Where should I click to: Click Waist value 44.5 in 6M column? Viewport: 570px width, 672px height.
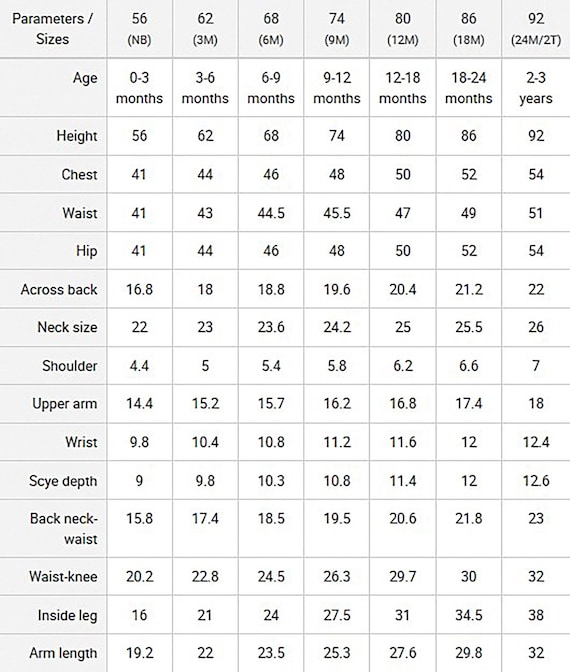pos(271,213)
